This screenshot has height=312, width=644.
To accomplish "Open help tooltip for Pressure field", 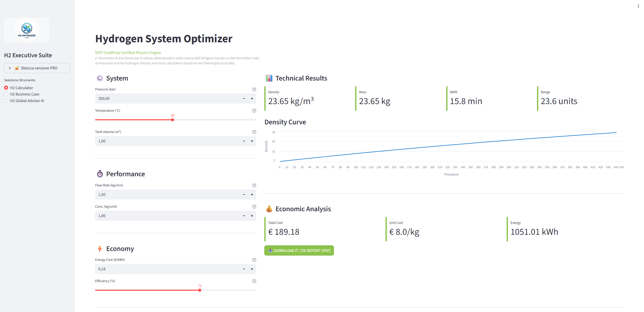I will [x=254, y=89].
